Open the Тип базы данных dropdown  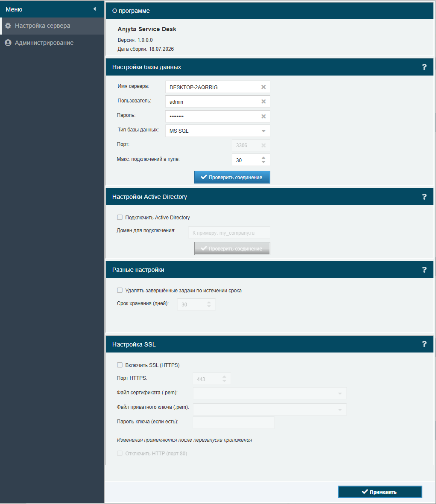click(x=263, y=131)
